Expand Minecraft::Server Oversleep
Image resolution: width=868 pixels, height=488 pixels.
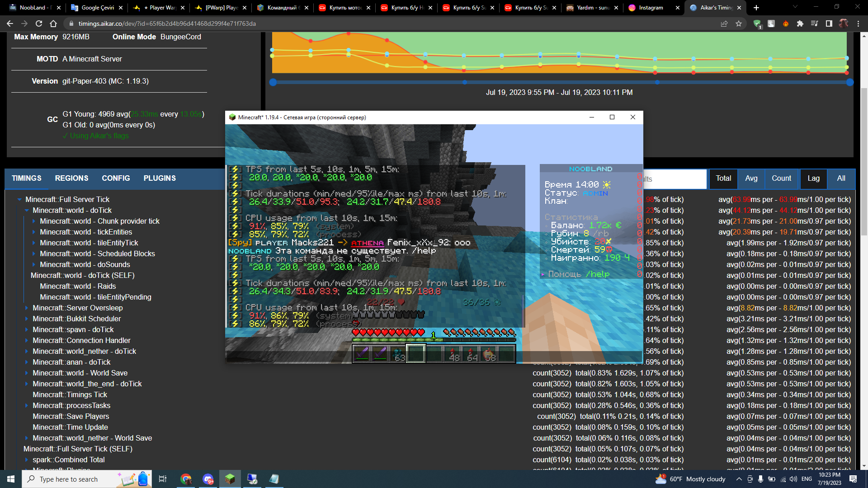27,308
